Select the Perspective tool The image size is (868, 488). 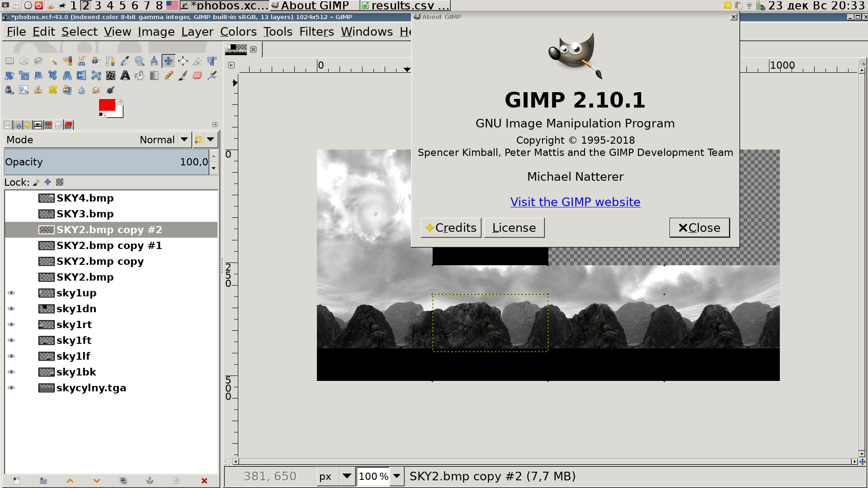67,75
